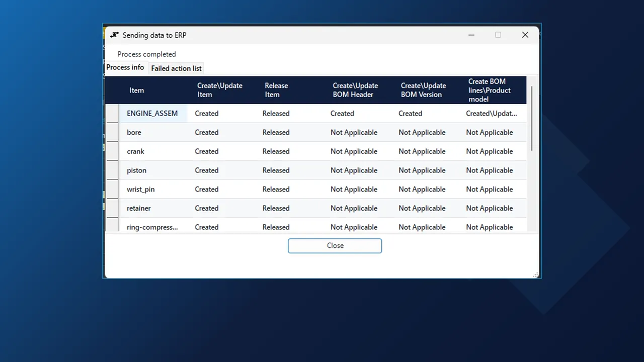
Task: Select the wrist_pin item cell
Action: (x=153, y=190)
